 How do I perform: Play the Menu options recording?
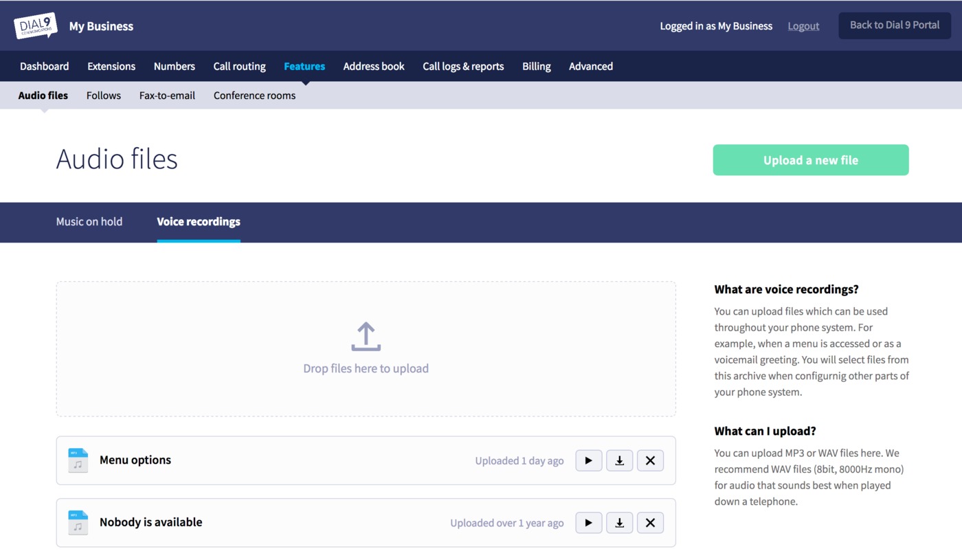coord(589,460)
